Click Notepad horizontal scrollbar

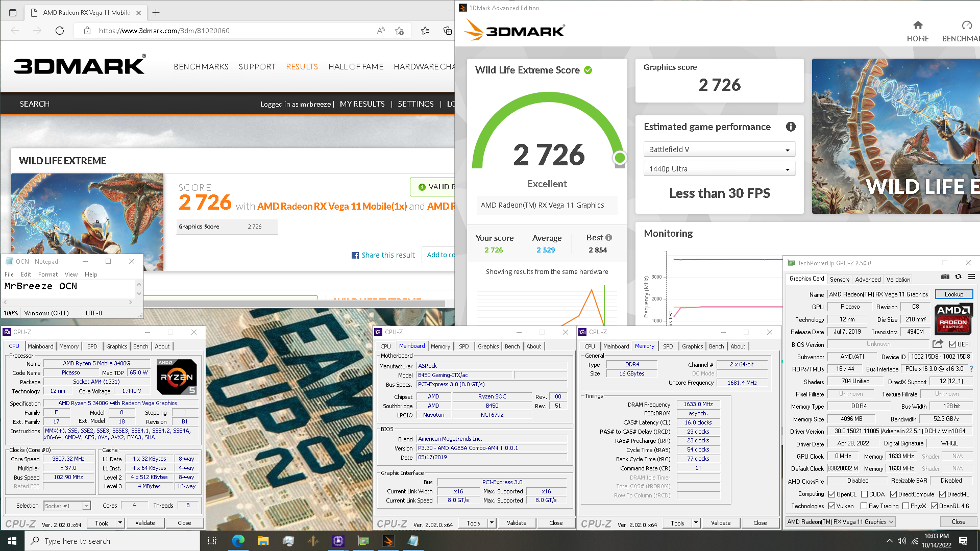[67, 302]
